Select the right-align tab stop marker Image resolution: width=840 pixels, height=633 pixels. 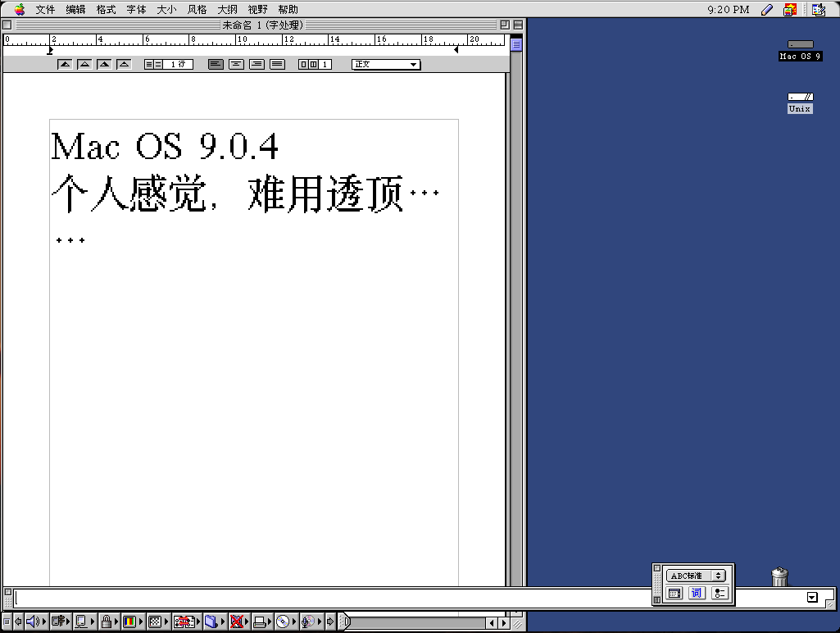(104, 64)
